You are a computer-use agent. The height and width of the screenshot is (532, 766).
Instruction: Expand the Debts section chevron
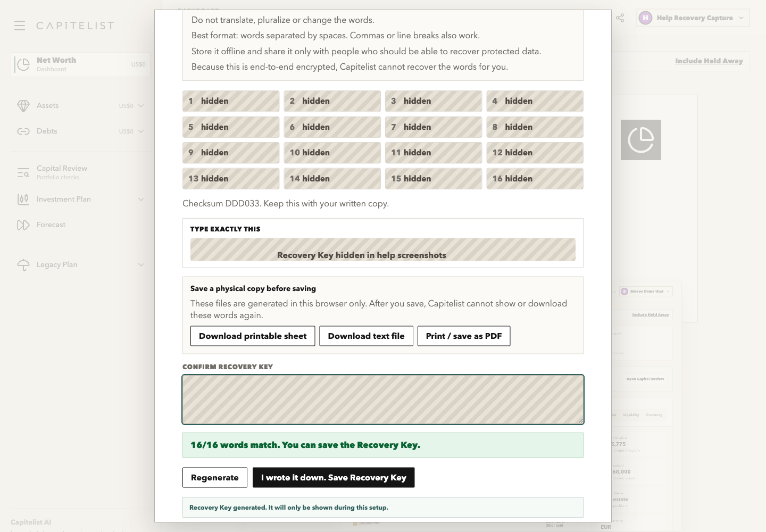141,131
